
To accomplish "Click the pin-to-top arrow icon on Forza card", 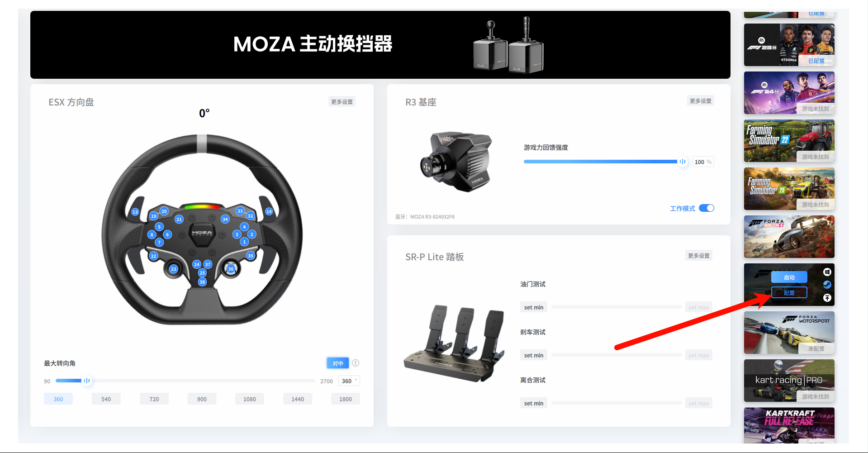I will coord(827,298).
